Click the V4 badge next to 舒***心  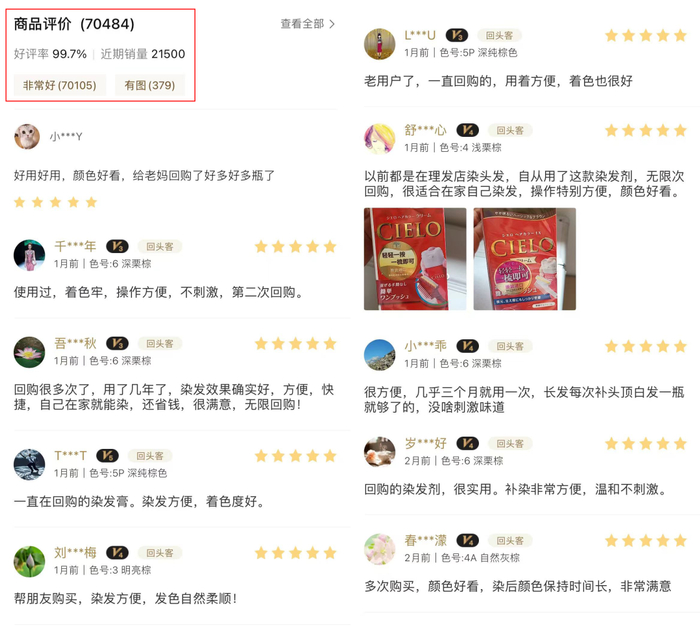467,130
